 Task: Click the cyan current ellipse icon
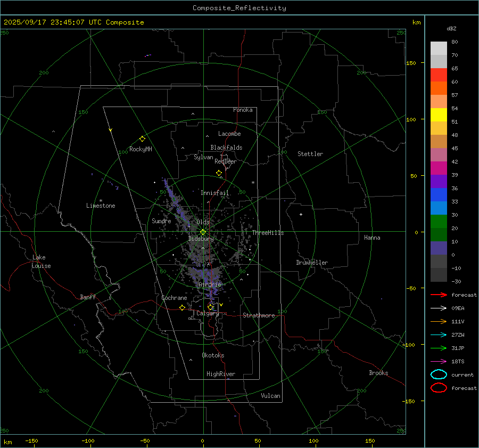coord(439,374)
